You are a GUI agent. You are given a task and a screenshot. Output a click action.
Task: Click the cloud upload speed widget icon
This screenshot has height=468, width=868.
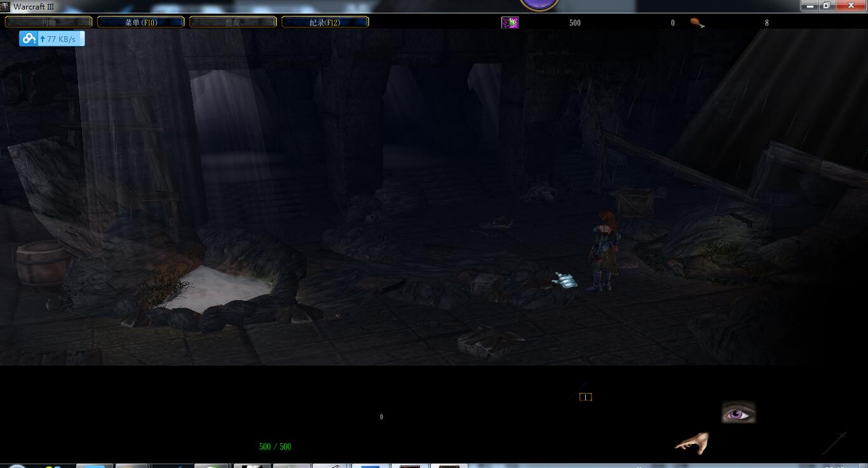click(29, 39)
